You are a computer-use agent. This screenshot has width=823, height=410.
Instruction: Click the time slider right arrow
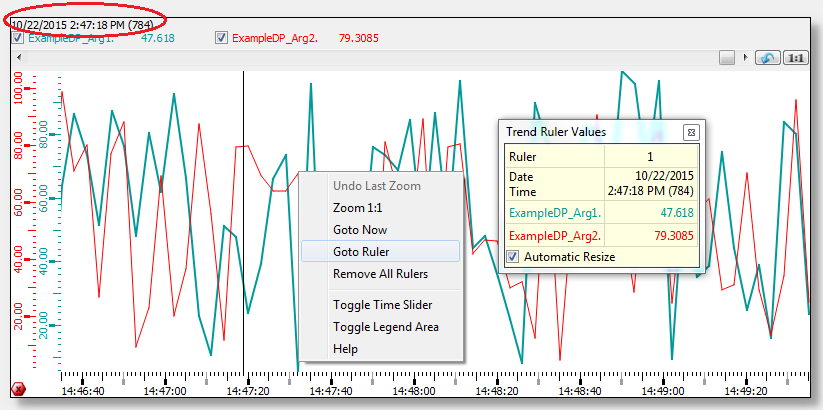pos(744,58)
